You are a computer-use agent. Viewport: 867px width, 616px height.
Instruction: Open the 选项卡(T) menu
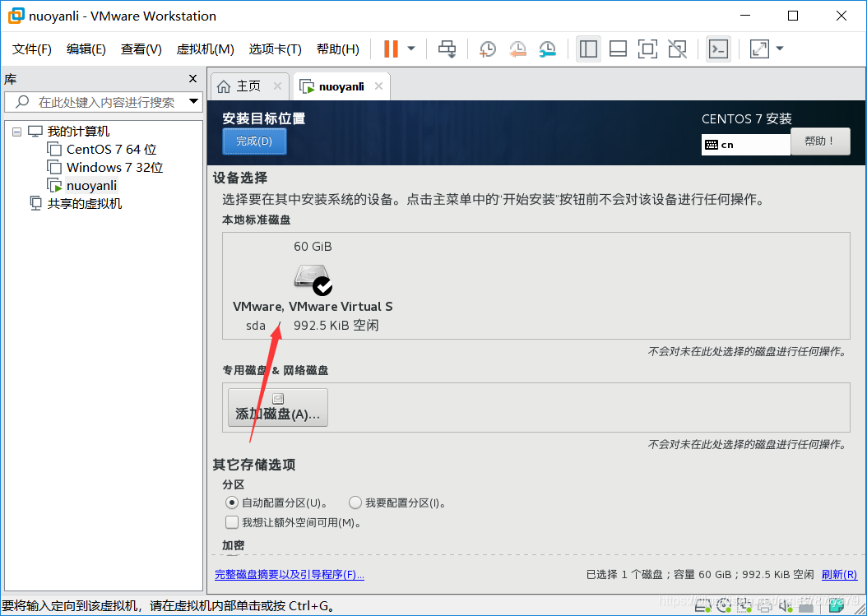275,49
